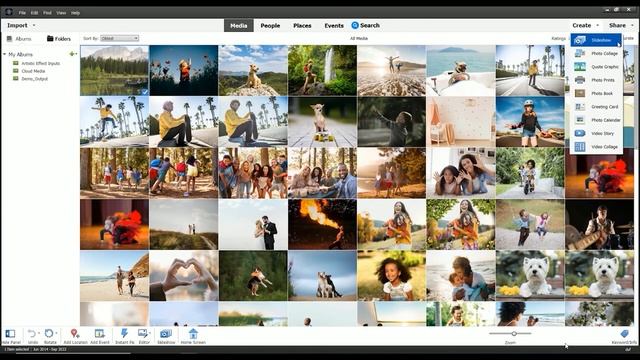Click the Rotate icon in bottom toolbar

tap(49, 333)
